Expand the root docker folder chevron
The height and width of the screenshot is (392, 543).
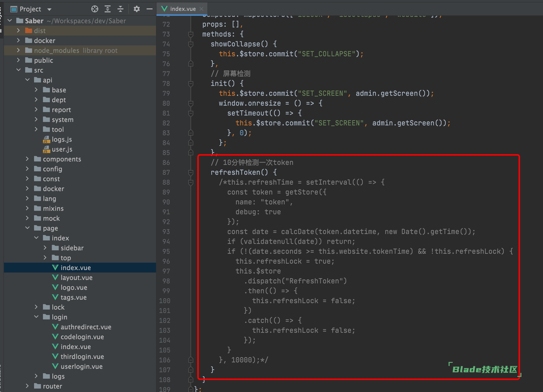tap(18, 40)
